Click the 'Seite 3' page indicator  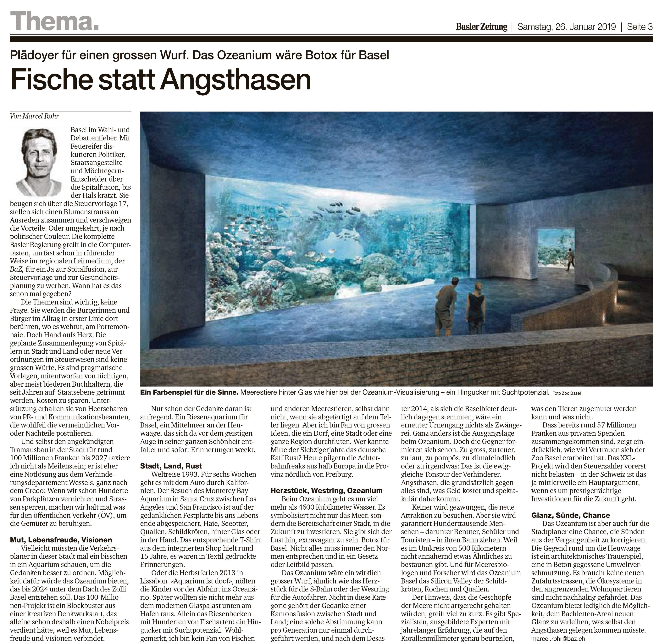pyautogui.click(x=639, y=27)
